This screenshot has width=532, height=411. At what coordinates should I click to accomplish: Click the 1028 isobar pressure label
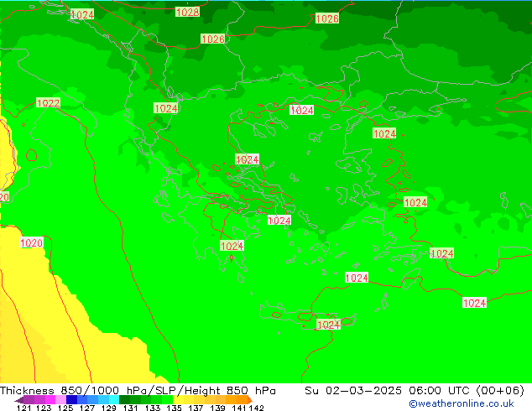click(x=187, y=13)
